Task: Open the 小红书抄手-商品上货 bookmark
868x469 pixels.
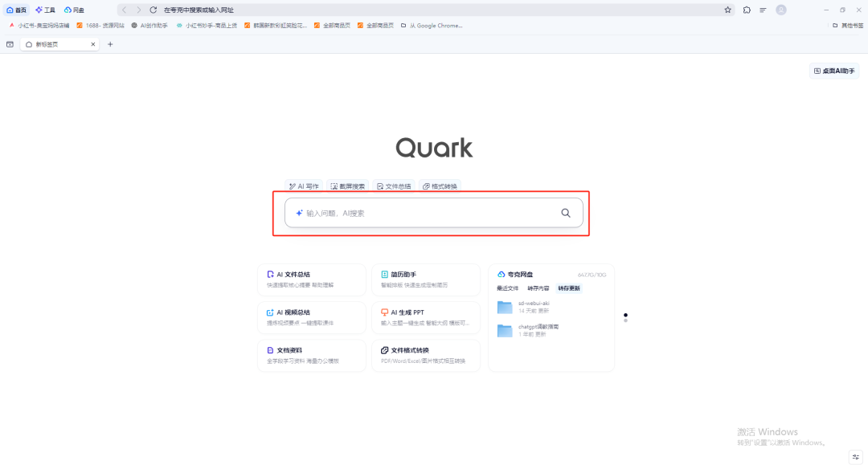Action: click(207, 26)
